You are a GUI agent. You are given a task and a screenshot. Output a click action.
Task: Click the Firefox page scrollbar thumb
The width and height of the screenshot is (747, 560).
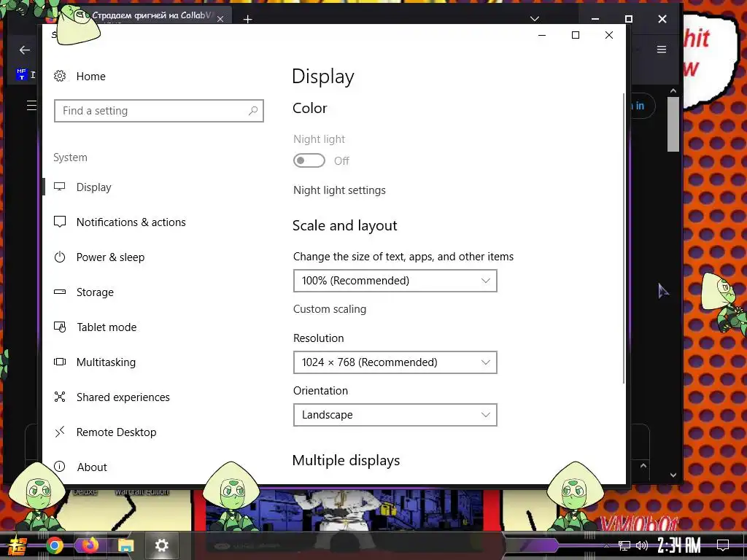click(x=673, y=124)
